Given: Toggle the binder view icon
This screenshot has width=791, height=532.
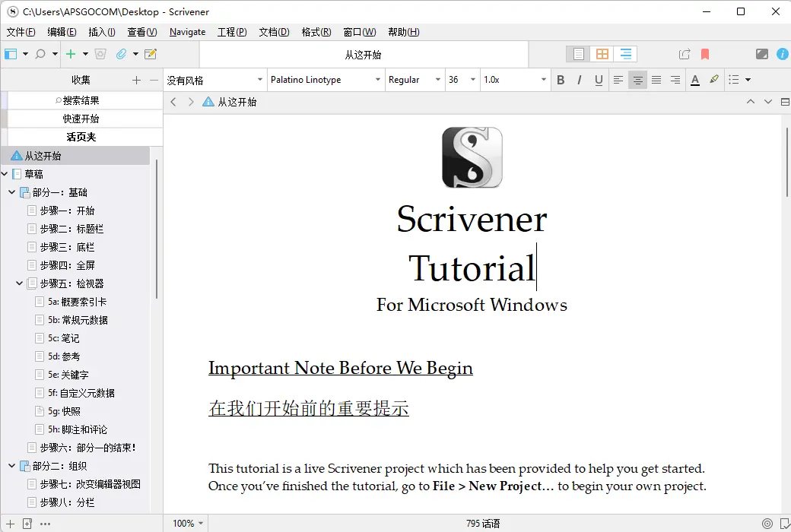Looking at the screenshot, I should 10,54.
